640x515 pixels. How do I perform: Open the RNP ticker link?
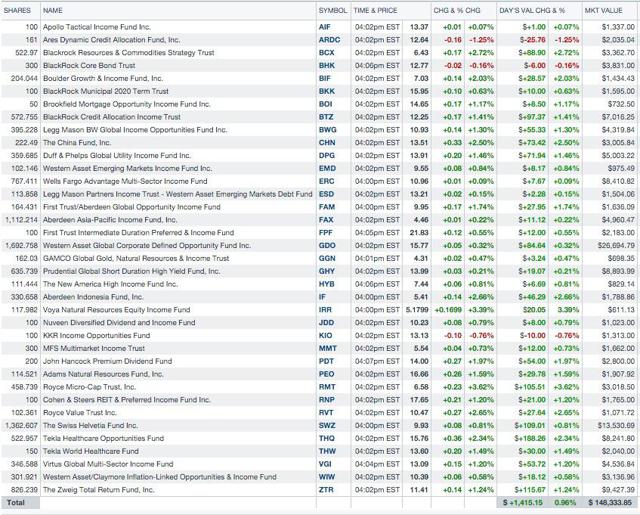click(x=327, y=400)
